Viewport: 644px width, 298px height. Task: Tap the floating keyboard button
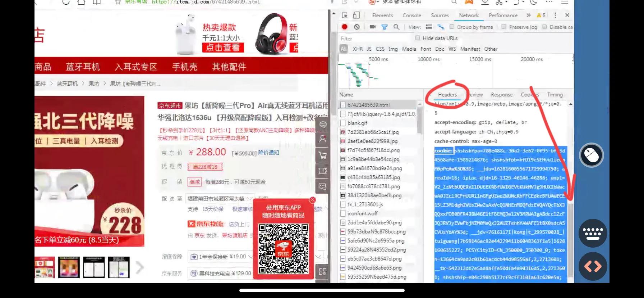click(593, 233)
